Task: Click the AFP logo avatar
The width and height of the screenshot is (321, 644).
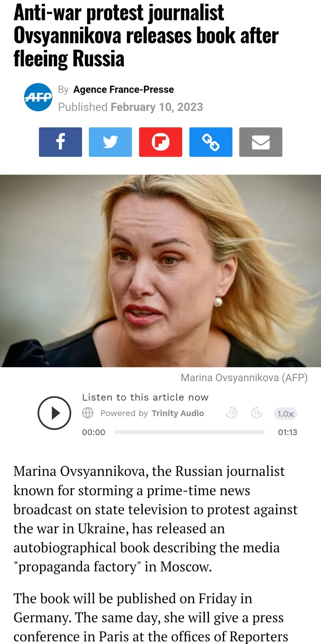Action: pyautogui.click(x=38, y=97)
